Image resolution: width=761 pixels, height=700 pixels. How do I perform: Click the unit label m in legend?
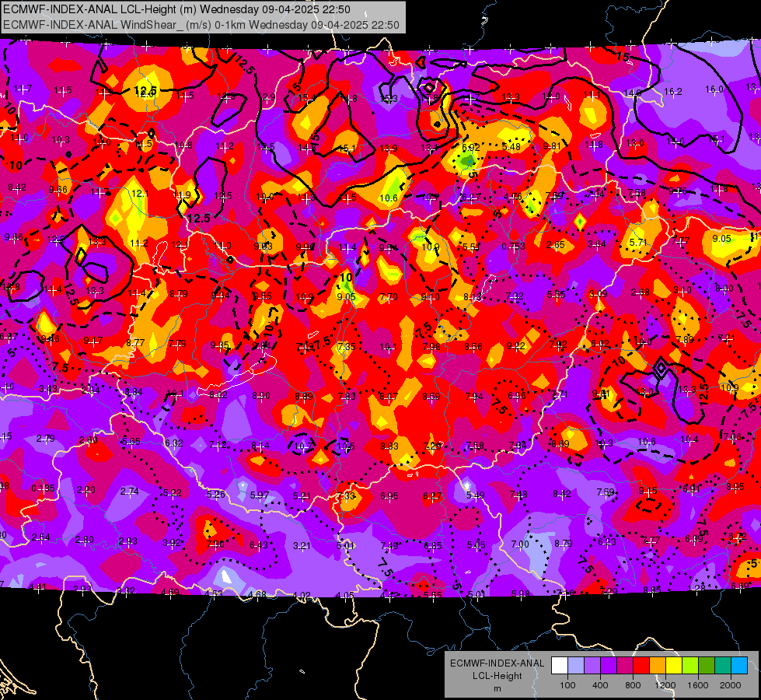pyautogui.click(x=497, y=688)
